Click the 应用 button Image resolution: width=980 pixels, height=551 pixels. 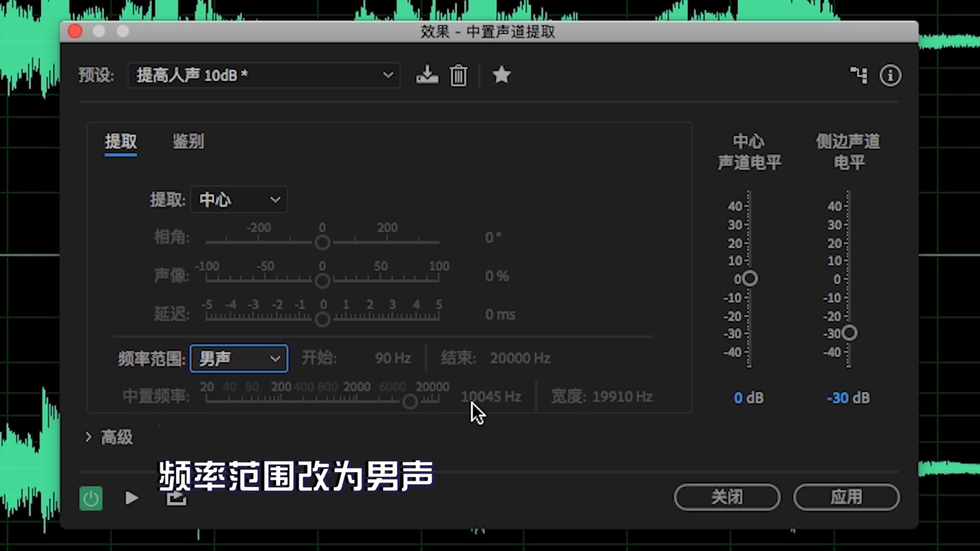[846, 497]
